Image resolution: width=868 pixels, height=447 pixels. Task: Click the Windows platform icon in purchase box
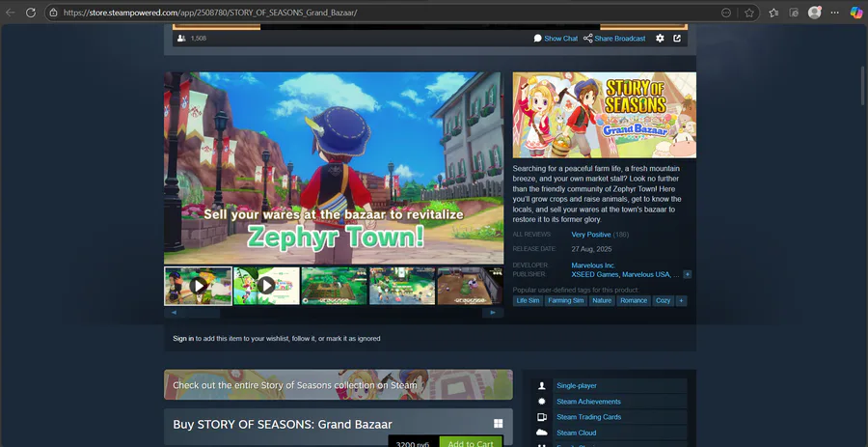(499, 424)
